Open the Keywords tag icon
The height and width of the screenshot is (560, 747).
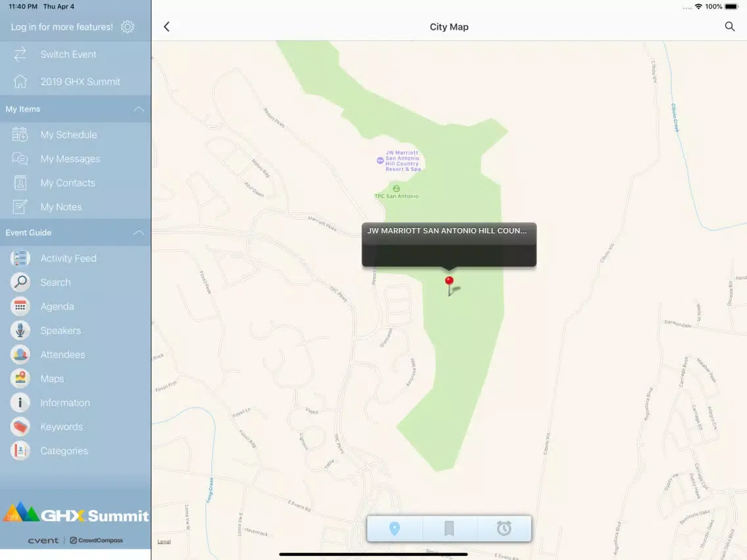coord(20,427)
